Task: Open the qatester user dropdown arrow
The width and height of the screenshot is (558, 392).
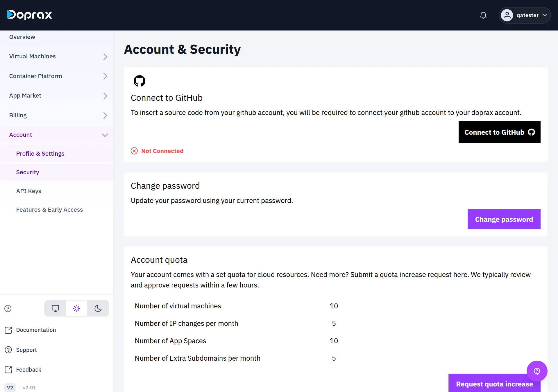Action: click(x=545, y=15)
